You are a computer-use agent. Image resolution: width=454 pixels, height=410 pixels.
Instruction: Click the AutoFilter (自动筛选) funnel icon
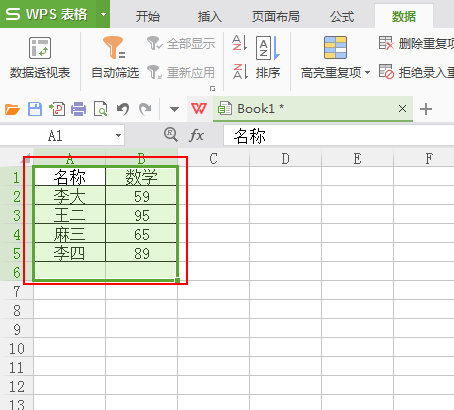click(x=114, y=47)
